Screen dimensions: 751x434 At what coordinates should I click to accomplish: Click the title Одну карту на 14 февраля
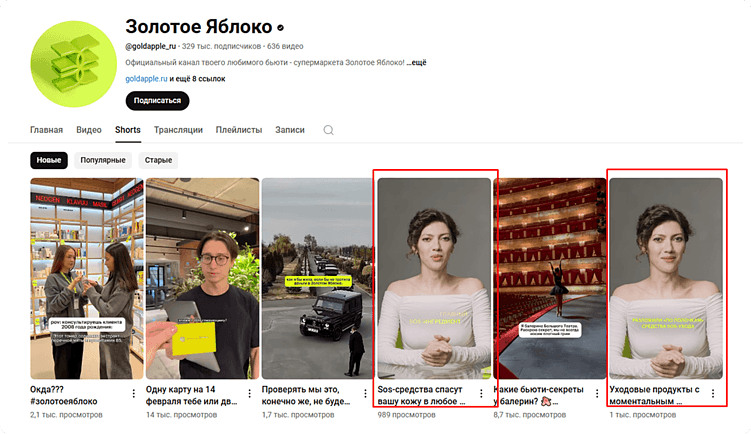[192, 395]
